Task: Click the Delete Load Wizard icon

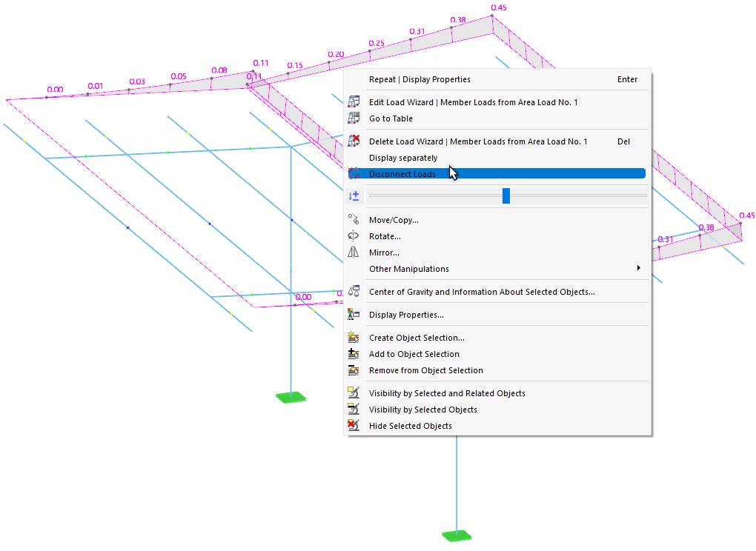Action: [x=354, y=141]
